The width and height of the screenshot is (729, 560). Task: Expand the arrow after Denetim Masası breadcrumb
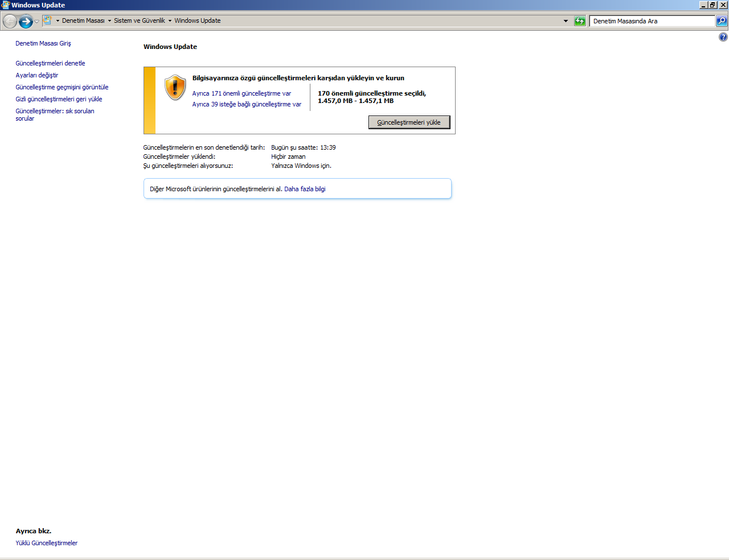pyautogui.click(x=109, y=21)
